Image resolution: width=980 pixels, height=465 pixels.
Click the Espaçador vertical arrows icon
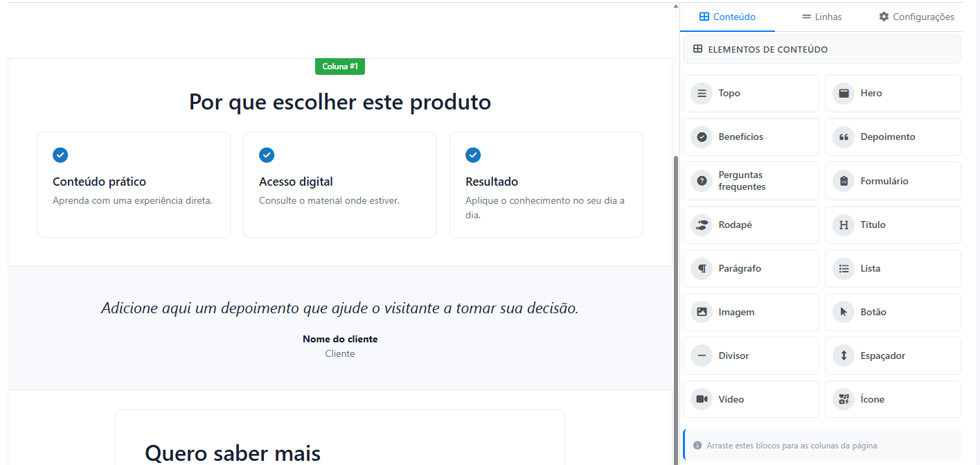tap(844, 356)
